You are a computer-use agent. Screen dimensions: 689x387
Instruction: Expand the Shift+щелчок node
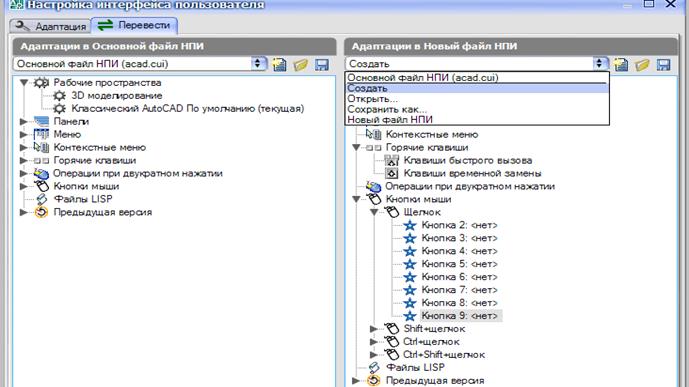[374, 329]
